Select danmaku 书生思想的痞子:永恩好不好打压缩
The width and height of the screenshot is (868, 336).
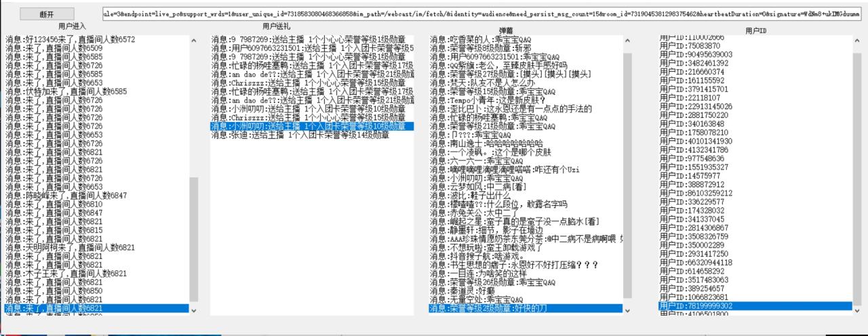click(526, 265)
